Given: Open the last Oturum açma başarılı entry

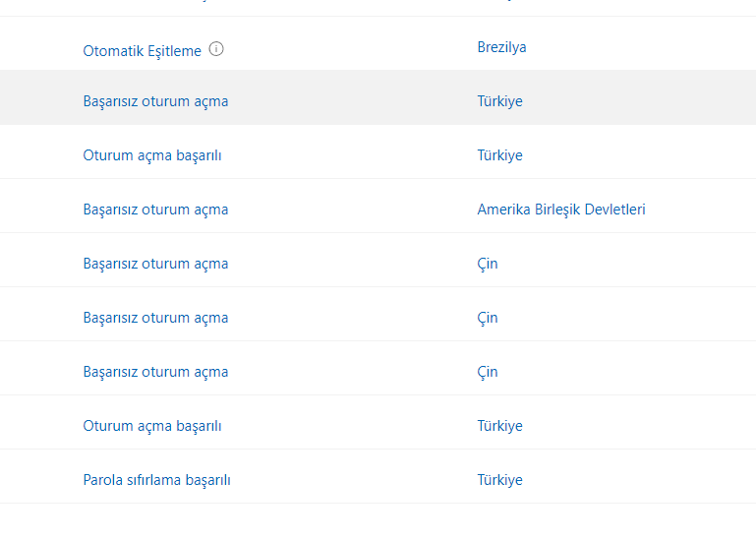Looking at the screenshot, I should coord(151,426).
